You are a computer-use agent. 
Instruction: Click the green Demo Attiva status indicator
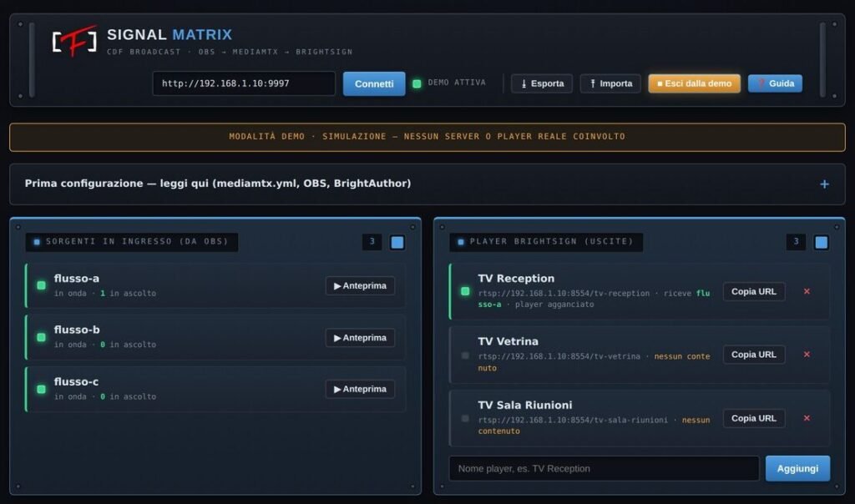point(417,83)
